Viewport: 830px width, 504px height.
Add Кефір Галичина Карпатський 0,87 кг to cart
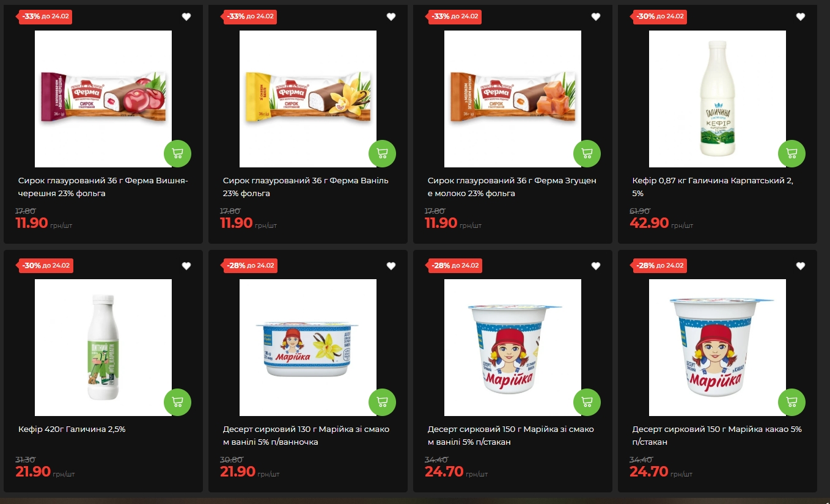point(791,153)
